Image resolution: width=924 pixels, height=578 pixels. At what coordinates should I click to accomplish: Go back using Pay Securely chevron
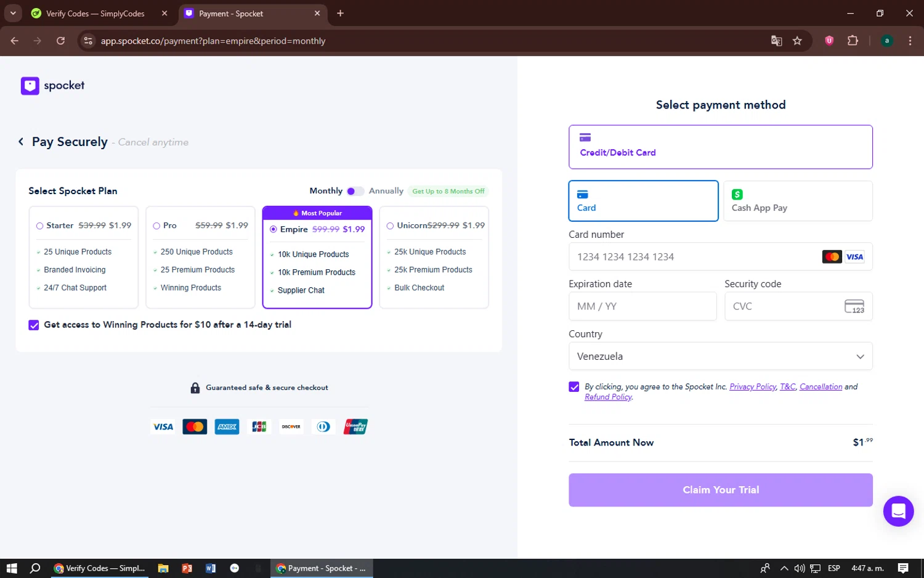(21, 142)
